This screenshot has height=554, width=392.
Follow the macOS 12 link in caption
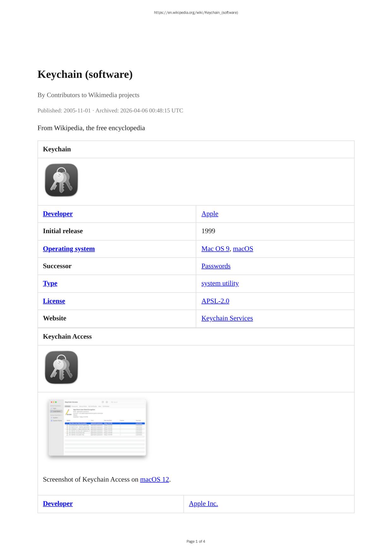pyautogui.click(x=154, y=480)
